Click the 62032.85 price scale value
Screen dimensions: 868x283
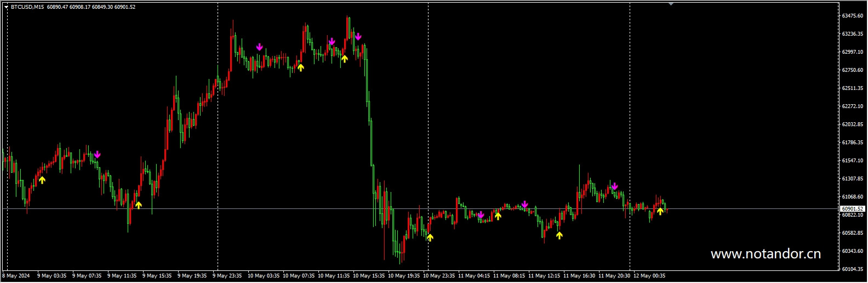[853, 124]
